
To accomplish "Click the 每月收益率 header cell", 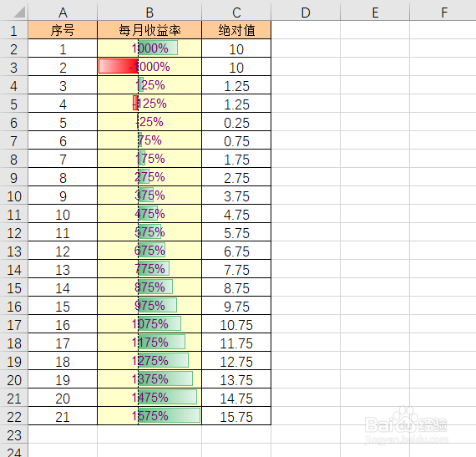I will tap(149, 30).
